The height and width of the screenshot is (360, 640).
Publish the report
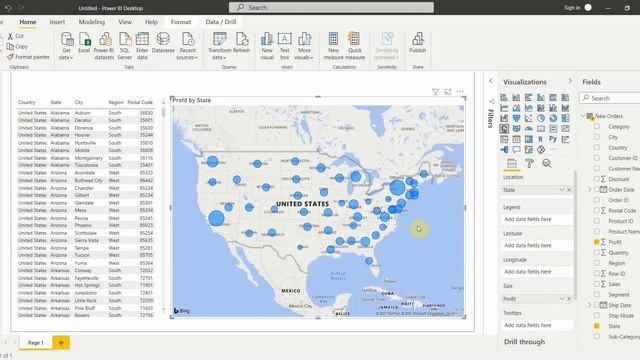(418, 43)
